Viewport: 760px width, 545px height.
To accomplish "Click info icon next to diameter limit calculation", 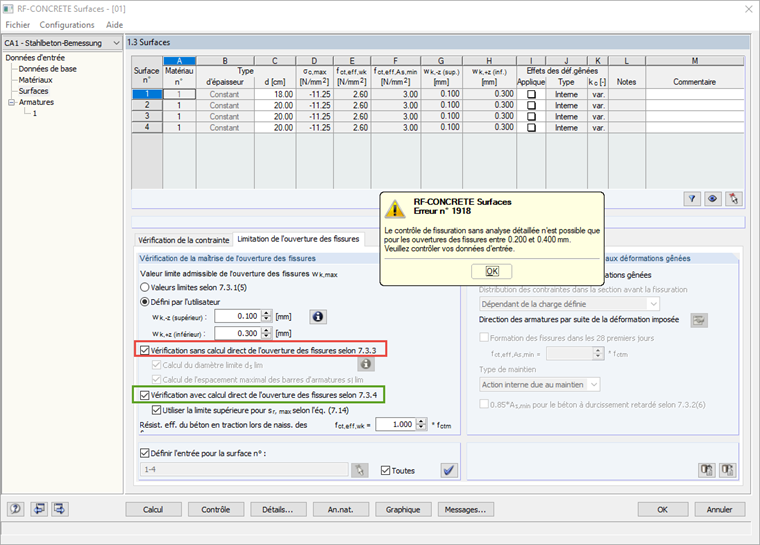I will tap(366, 364).
